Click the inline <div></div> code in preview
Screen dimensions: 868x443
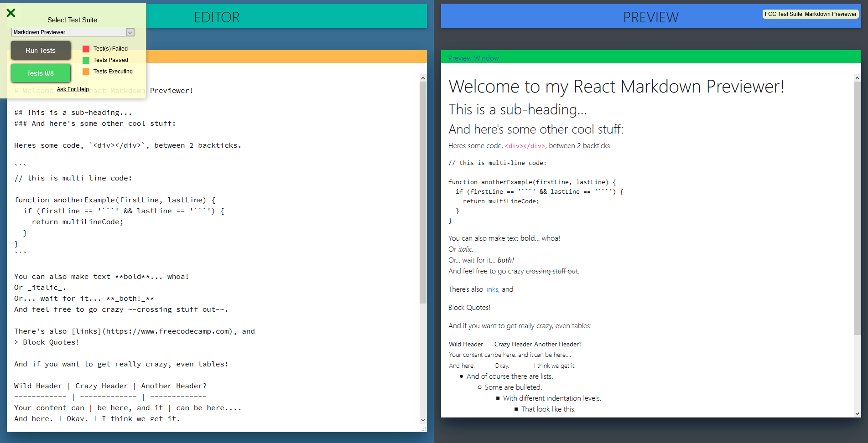coord(525,146)
